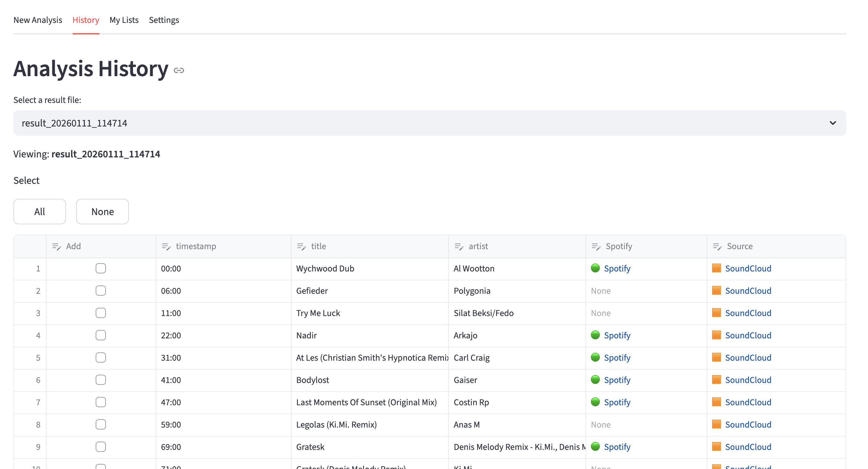This screenshot has width=868, height=469.
Task: Select all tracks with the All button
Action: [x=40, y=212]
